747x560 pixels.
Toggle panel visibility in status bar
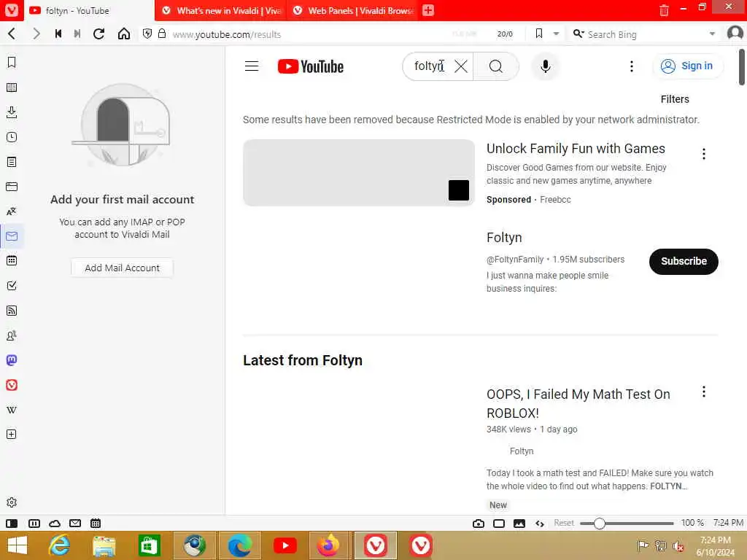pyautogui.click(x=12, y=524)
